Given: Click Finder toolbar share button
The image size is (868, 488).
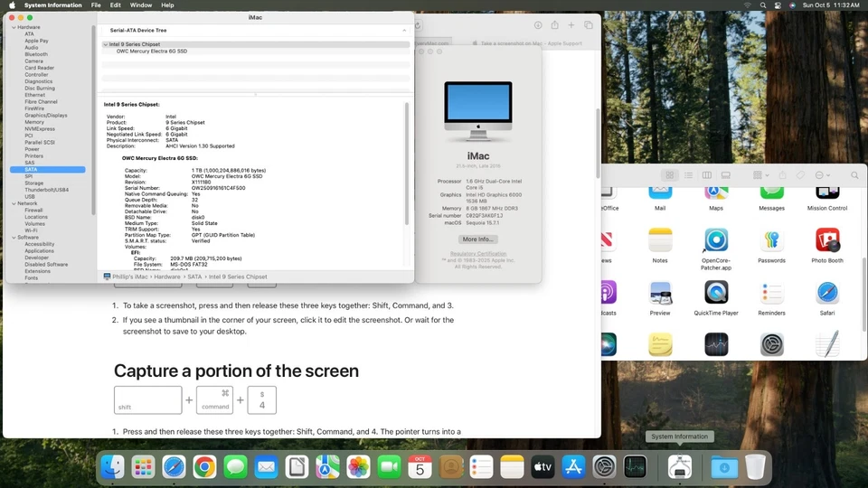Looking at the screenshot, I should coord(782,175).
